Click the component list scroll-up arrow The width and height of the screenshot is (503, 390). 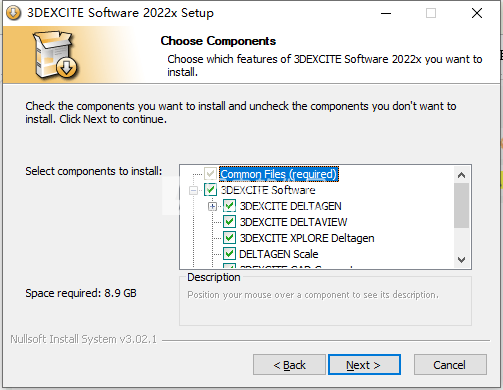click(x=461, y=175)
